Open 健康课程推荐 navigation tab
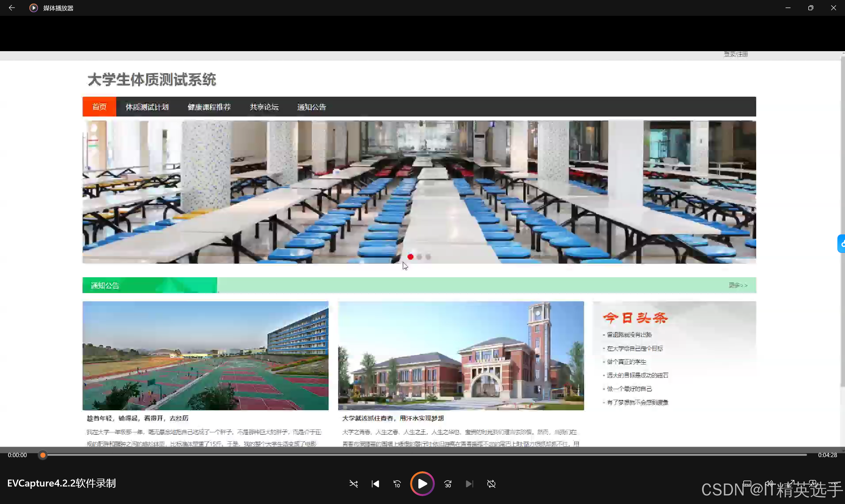845x504 pixels. point(209,107)
